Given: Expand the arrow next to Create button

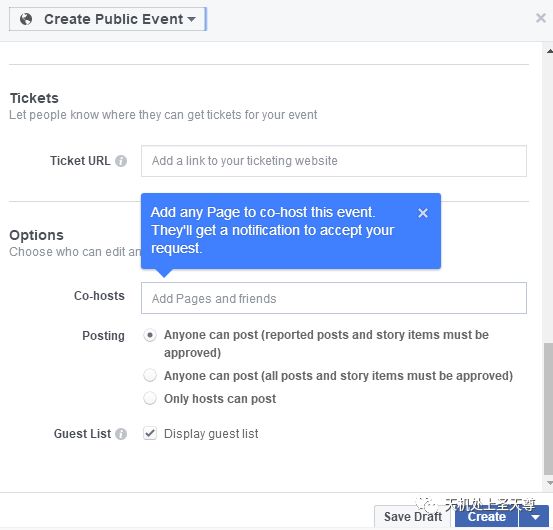Looking at the screenshot, I should pyautogui.click(x=535, y=517).
